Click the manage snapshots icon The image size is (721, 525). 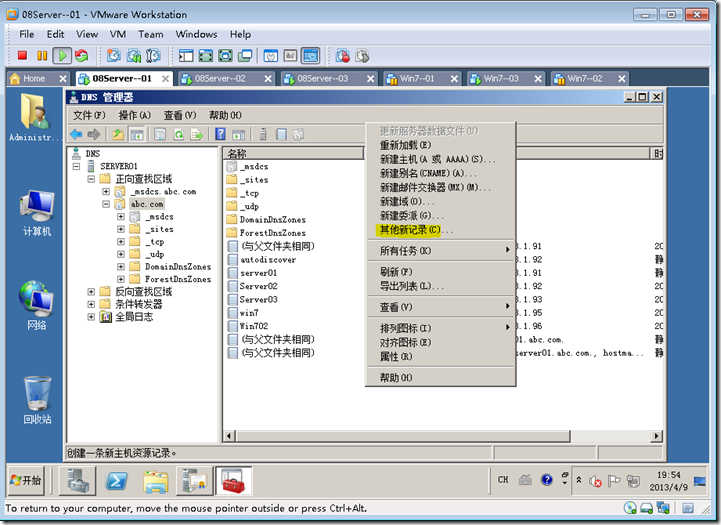click(153, 56)
